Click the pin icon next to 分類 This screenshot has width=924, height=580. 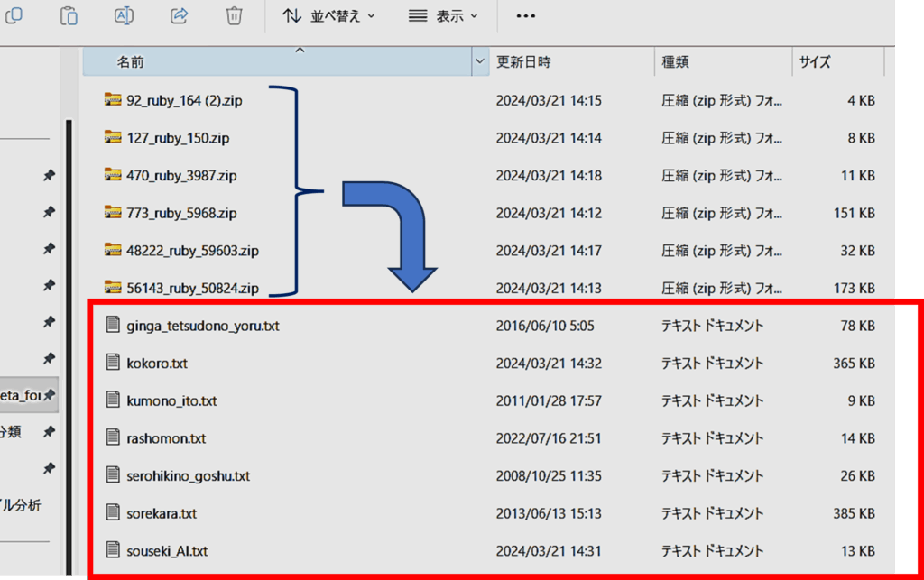point(49,432)
